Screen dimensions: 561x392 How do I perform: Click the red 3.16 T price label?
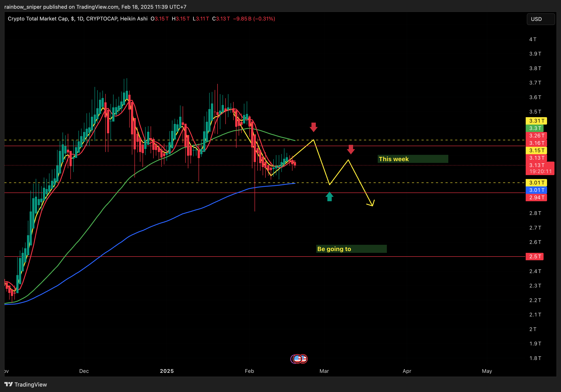point(536,143)
